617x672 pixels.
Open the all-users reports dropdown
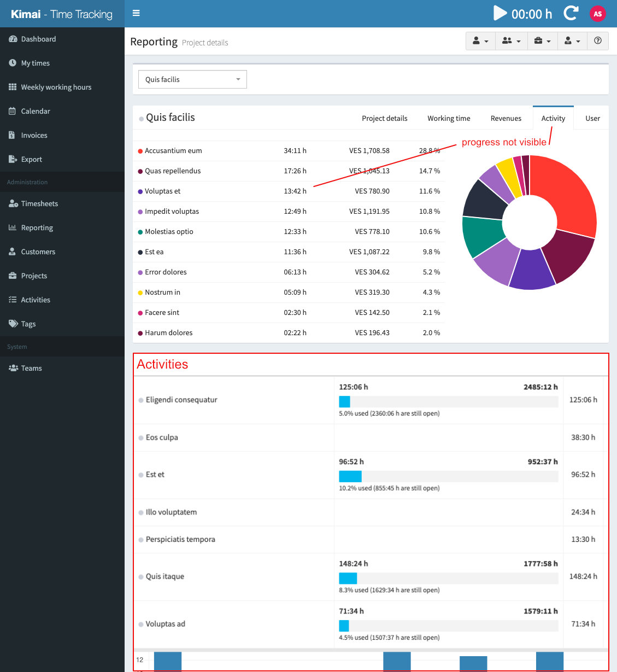click(x=512, y=41)
